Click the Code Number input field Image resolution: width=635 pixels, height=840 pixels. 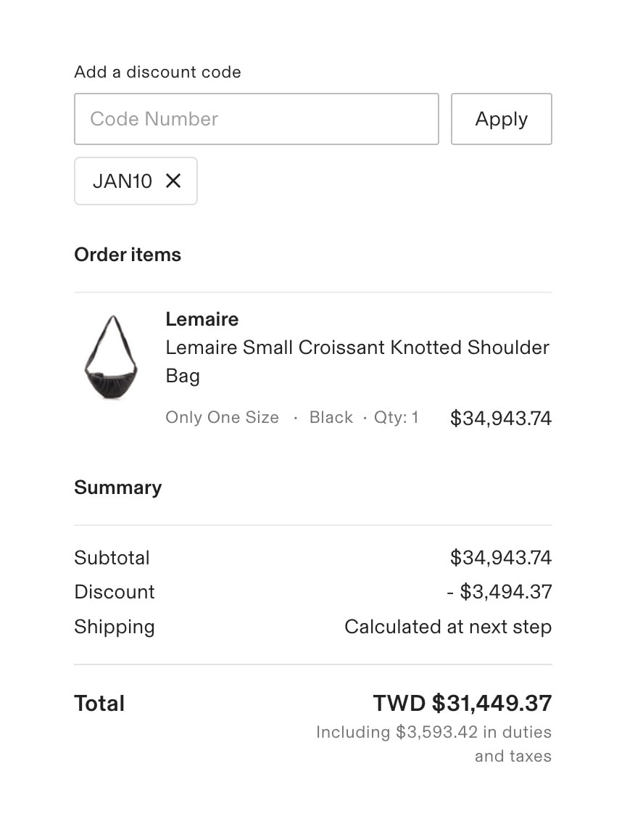[256, 119]
